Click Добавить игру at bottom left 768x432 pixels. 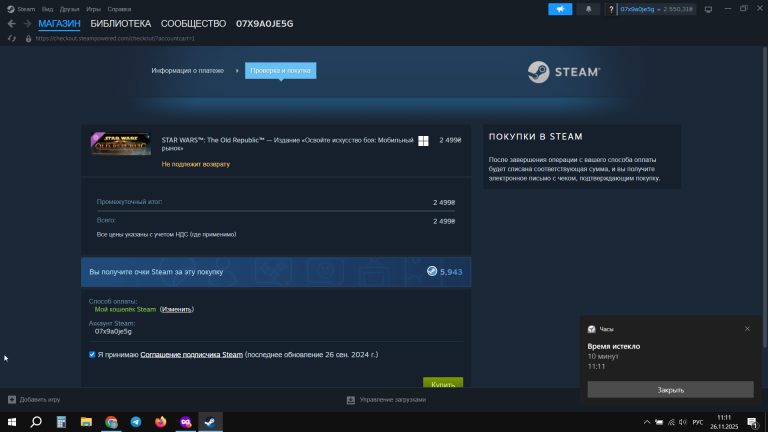tap(40, 400)
